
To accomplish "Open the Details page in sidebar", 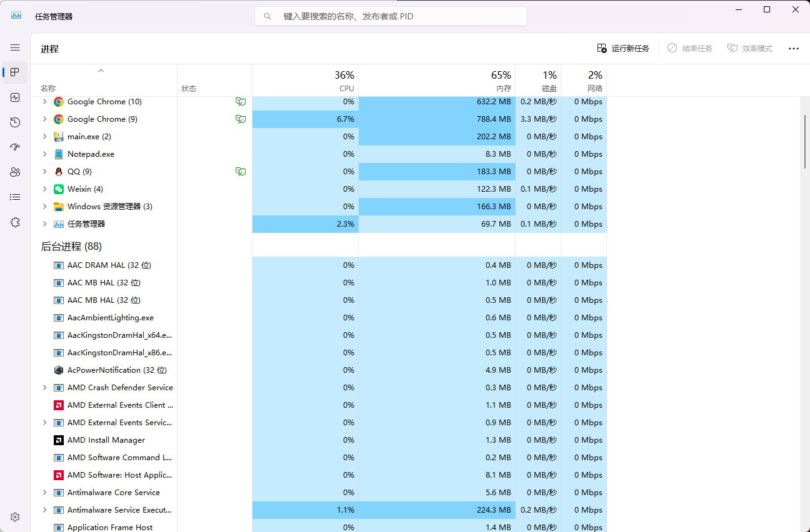I will (15, 197).
